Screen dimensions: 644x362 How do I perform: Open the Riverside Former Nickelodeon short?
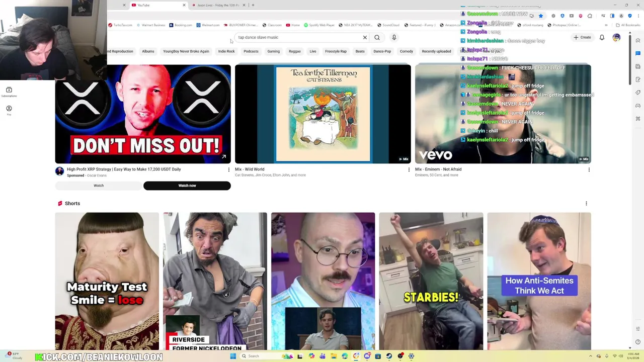point(215,281)
